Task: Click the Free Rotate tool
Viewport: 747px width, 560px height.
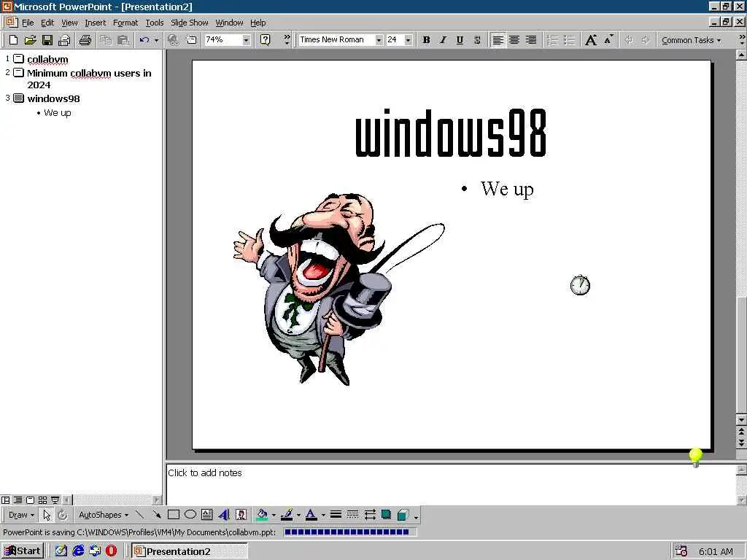Action: coord(63,515)
